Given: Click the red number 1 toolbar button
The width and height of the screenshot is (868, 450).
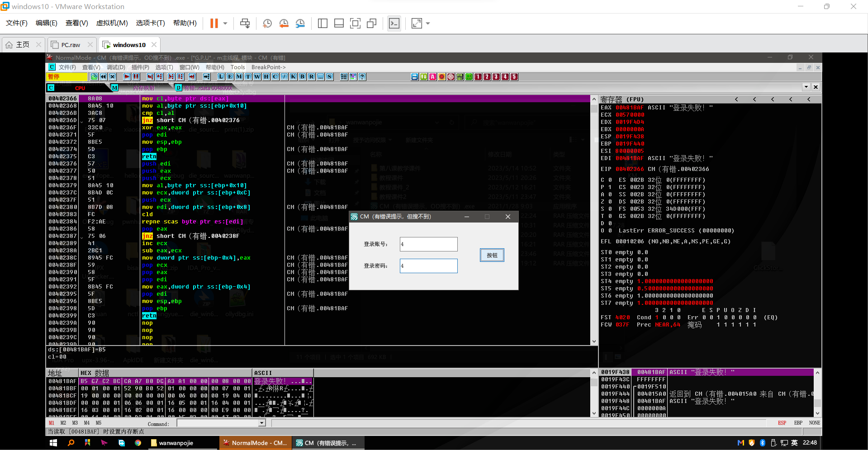Looking at the screenshot, I should 478,77.
